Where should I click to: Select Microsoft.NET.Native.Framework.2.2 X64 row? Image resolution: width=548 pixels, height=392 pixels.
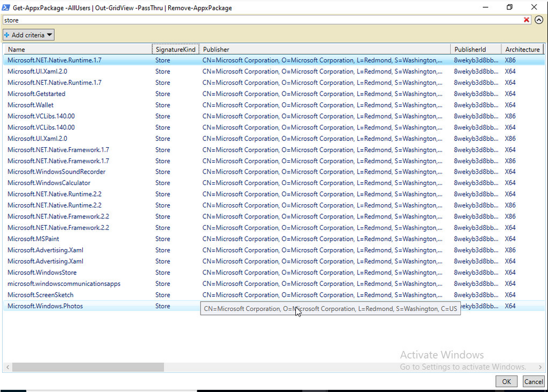pyautogui.click(x=274, y=228)
